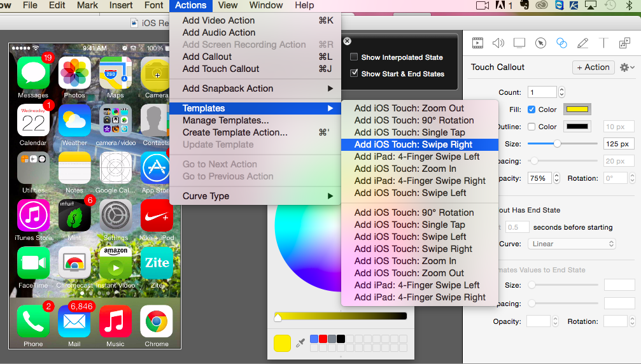
Task: Select highlighted Add iOS Touch: Swipe Right
Action: point(420,144)
